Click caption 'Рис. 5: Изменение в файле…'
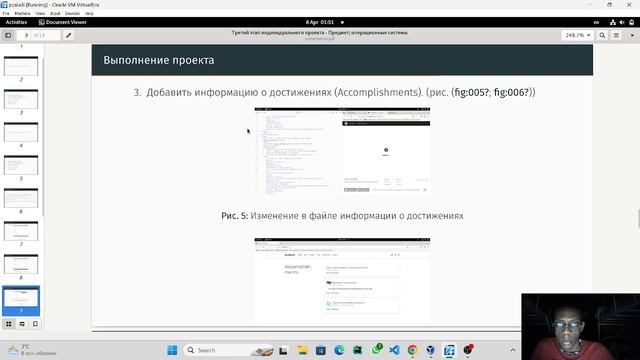640x360 pixels. (342, 216)
